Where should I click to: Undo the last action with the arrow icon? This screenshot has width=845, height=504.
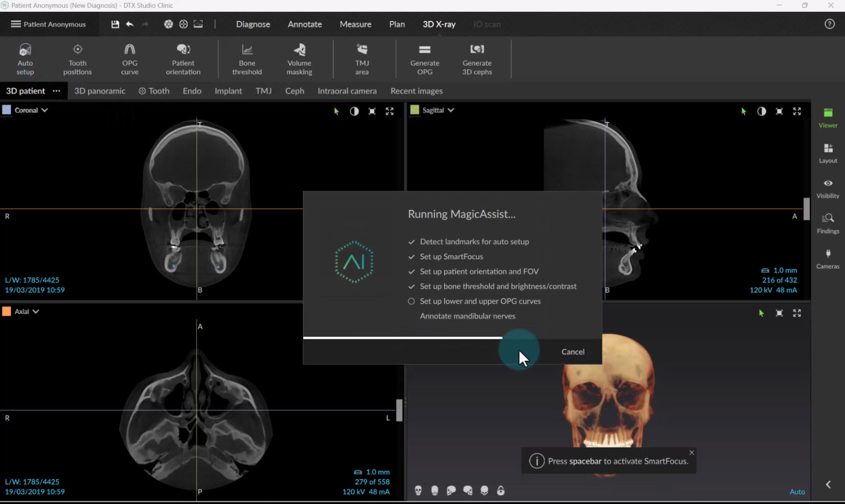click(130, 24)
